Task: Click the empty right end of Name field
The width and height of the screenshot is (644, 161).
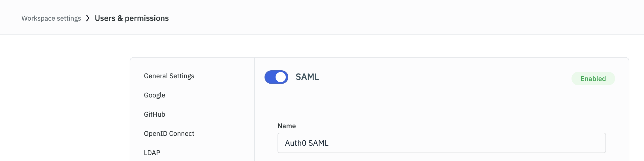Action: pyautogui.click(x=589, y=143)
